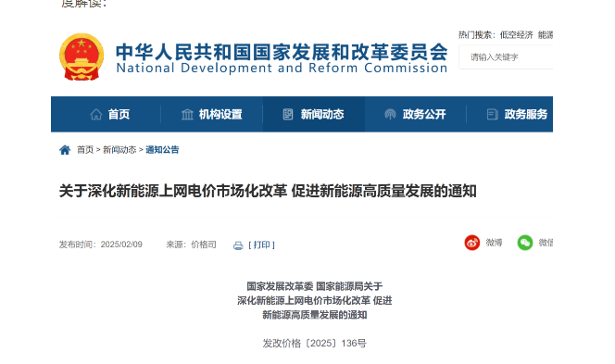
Task: Click the fingerprint icon beside 政务公开
Action: tap(390, 115)
